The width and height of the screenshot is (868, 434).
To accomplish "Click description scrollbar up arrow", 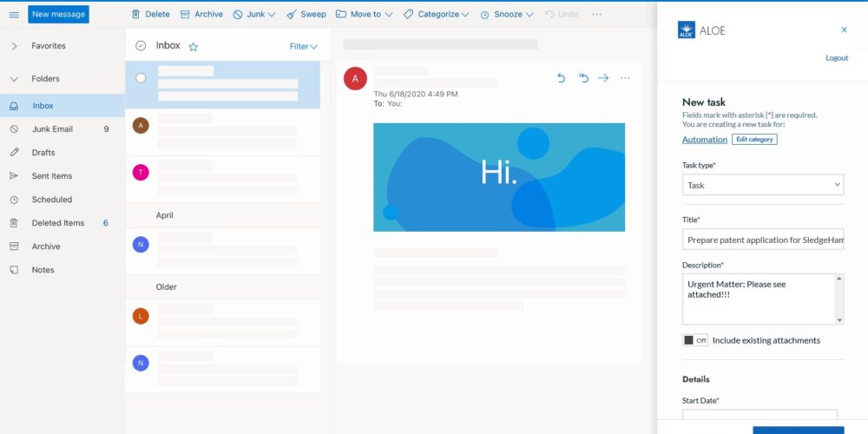I will click(x=839, y=278).
